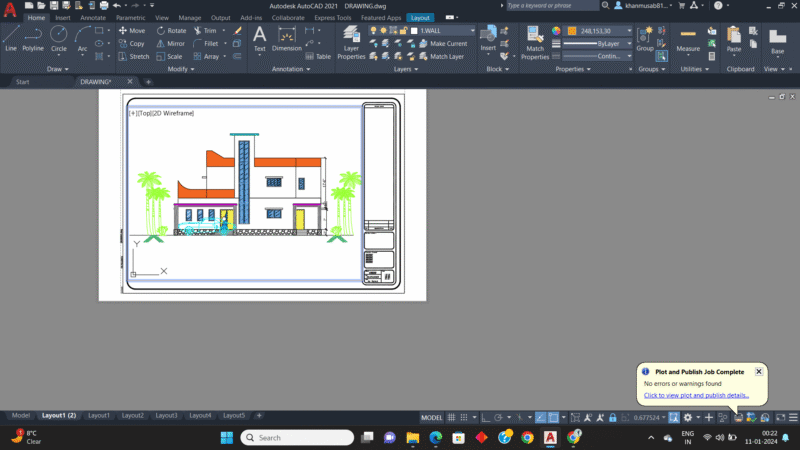Click Match Properties tool
The width and height of the screenshot is (800, 450).
(535, 43)
